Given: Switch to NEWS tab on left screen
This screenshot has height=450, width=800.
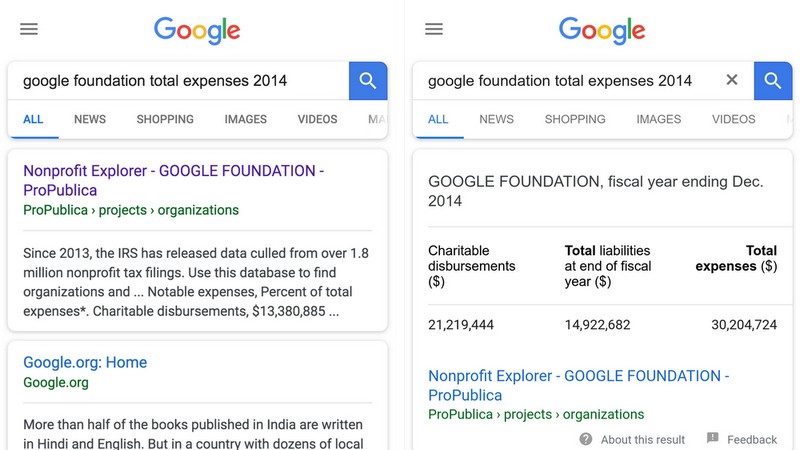Looking at the screenshot, I should click(90, 119).
